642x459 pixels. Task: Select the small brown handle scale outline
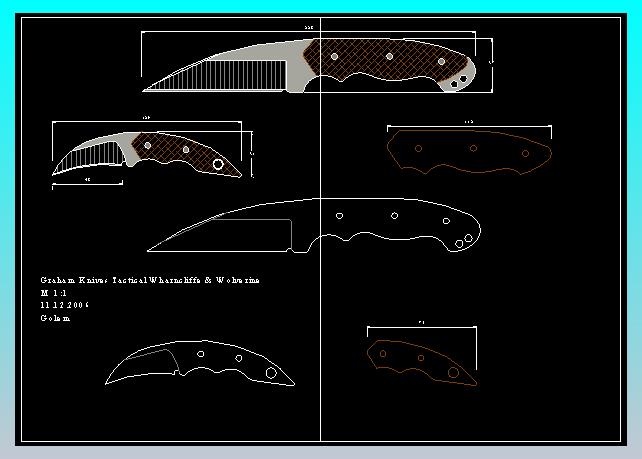(422, 362)
